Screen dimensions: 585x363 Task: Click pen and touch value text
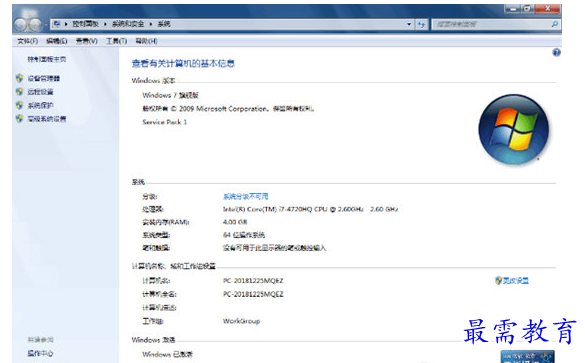click(x=275, y=248)
